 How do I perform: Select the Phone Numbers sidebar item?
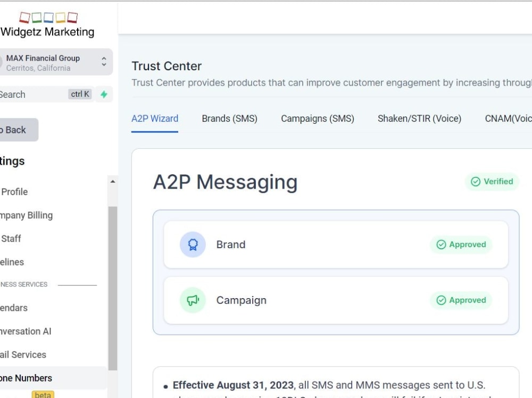coord(53,378)
